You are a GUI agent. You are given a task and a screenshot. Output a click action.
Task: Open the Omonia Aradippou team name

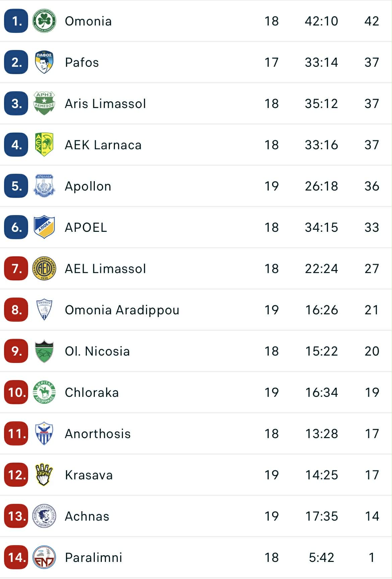point(122,310)
